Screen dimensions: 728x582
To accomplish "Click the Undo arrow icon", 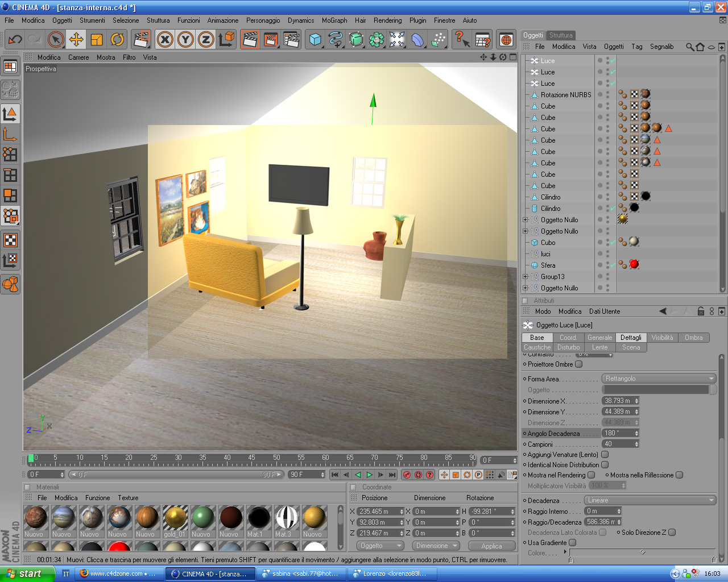I will [15, 39].
